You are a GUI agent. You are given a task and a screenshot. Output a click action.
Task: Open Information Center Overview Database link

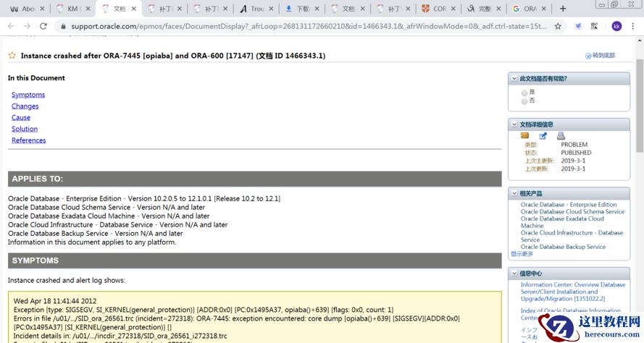572,292
